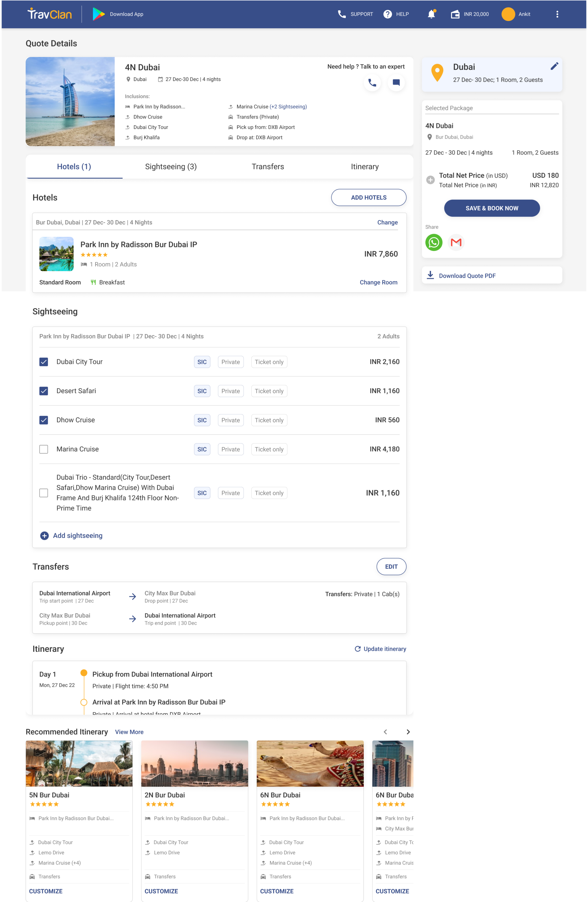Select Ticket only for Dubai Trio
This screenshot has width=588, height=902.
(269, 493)
